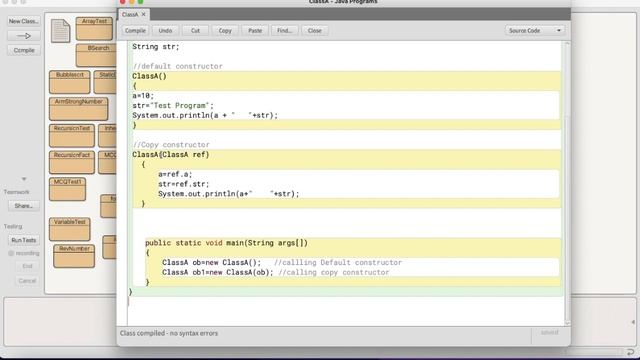Click the 'str=ref.str;' code line
The width and height of the screenshot is (640, 360).
point(184,184)
